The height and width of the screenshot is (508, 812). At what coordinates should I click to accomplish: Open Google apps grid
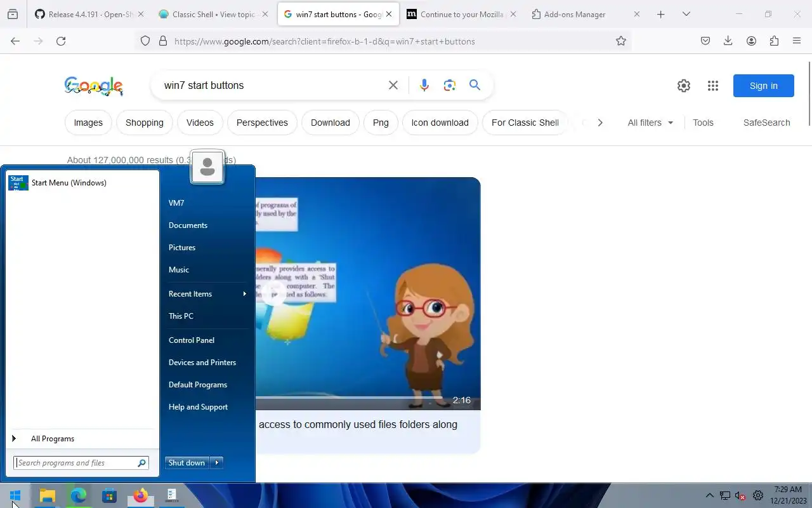click(713, 86)
